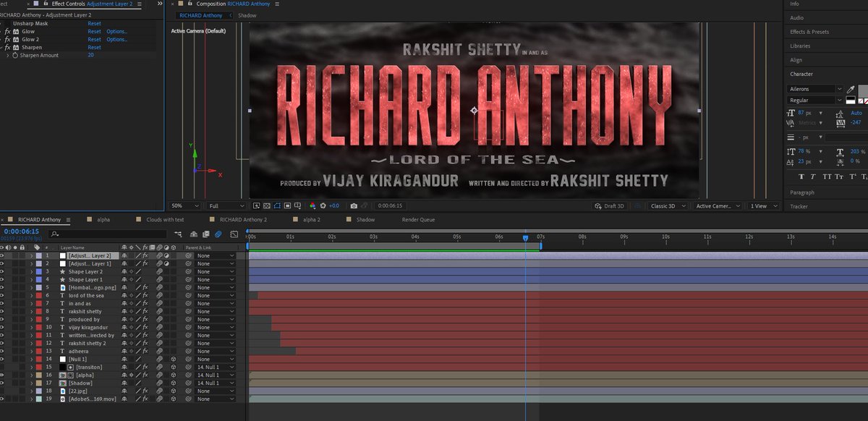Hide the Shadow layer via its eye icon

coord(2,383)
